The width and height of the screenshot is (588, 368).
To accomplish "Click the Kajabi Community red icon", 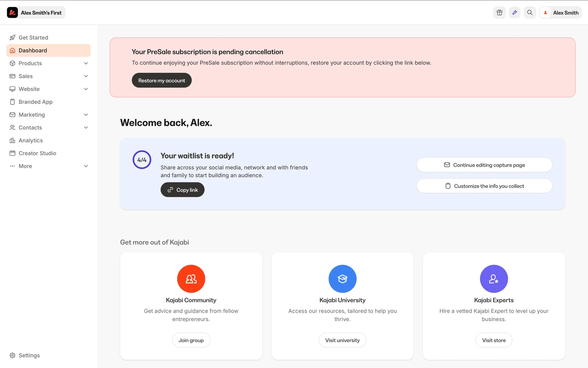I will point(191,279).
